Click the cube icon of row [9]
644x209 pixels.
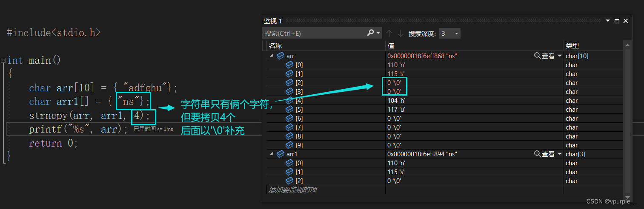[289, 145]
